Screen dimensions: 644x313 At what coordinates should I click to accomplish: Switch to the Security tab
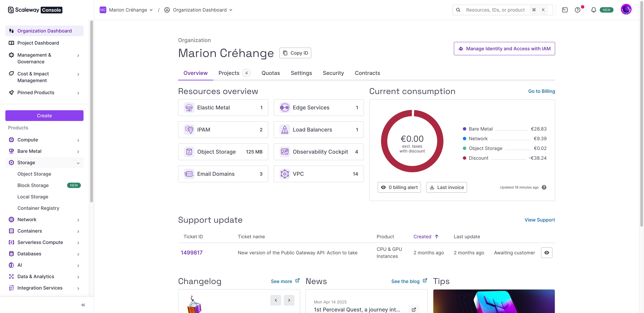333,73
